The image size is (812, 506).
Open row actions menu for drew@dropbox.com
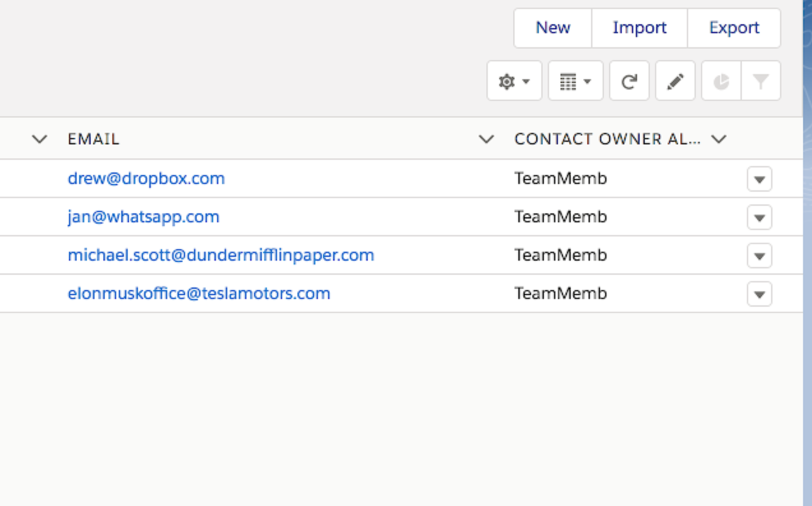coord(760,179)
